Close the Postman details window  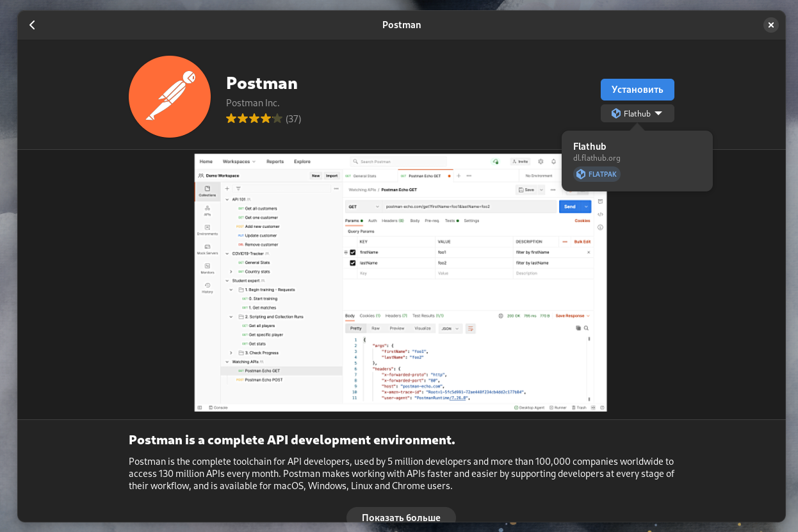[x=771, y=25]
